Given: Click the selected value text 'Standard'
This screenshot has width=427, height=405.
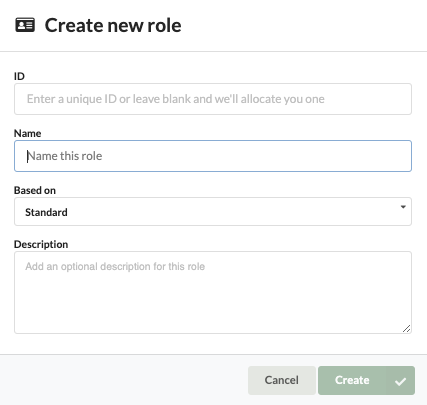Looking at the screenshot, I should coord(46,212).
